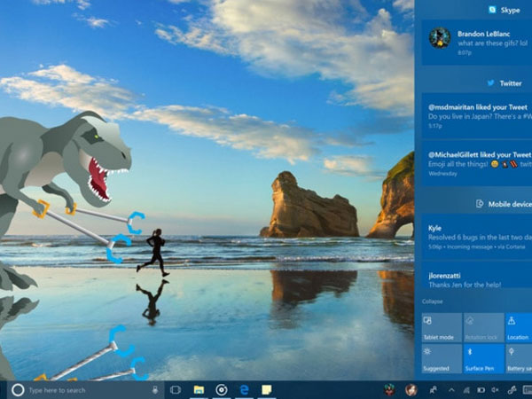
Task: Click the Mobile device group header
Action: 505,204
